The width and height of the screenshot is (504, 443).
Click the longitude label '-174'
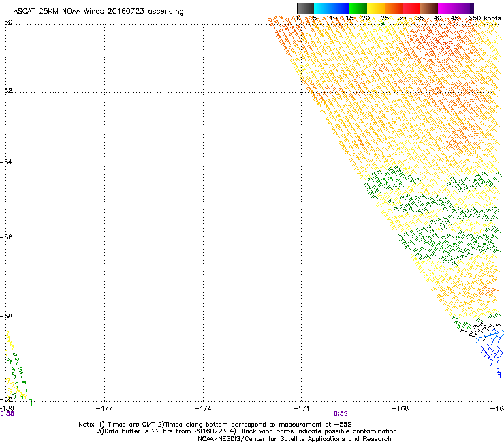(203, 408)
